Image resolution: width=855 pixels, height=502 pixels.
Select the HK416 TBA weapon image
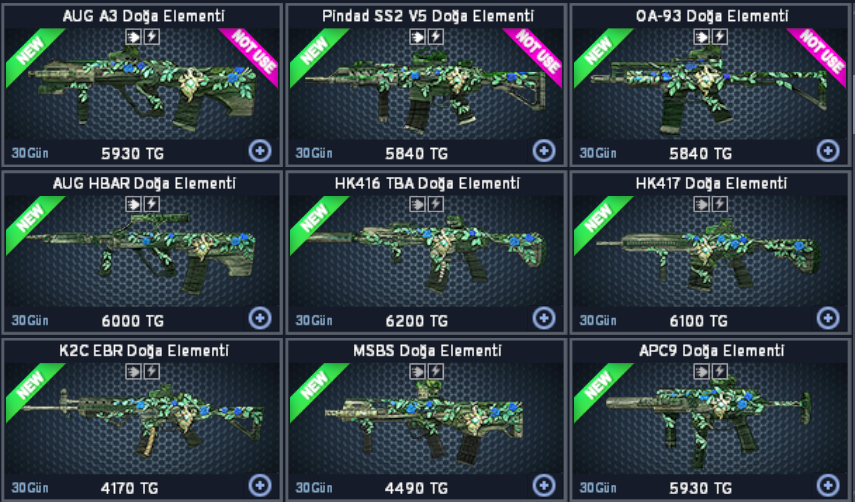(425, 253)
